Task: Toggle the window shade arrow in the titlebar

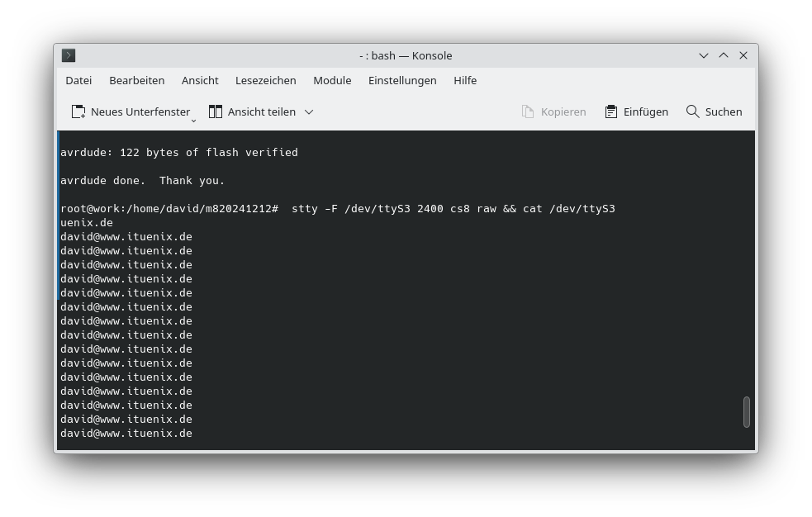Action: [704, 55]
